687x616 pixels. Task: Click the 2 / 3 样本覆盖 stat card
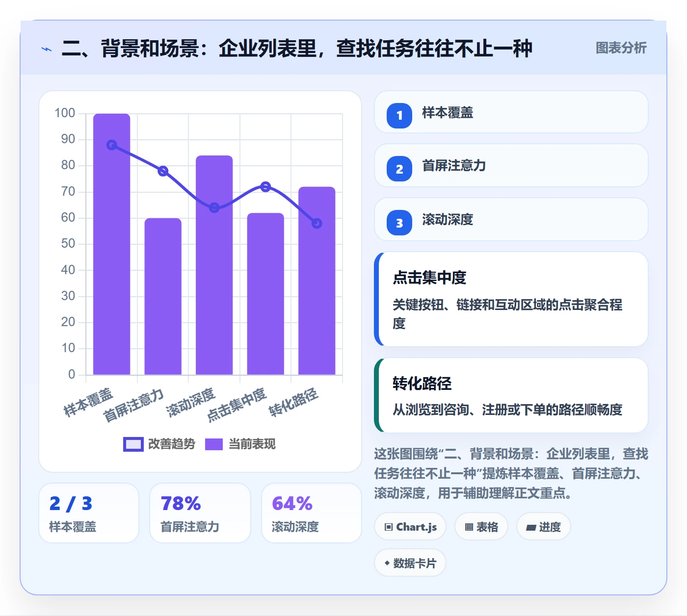click(x=89, y=513)
